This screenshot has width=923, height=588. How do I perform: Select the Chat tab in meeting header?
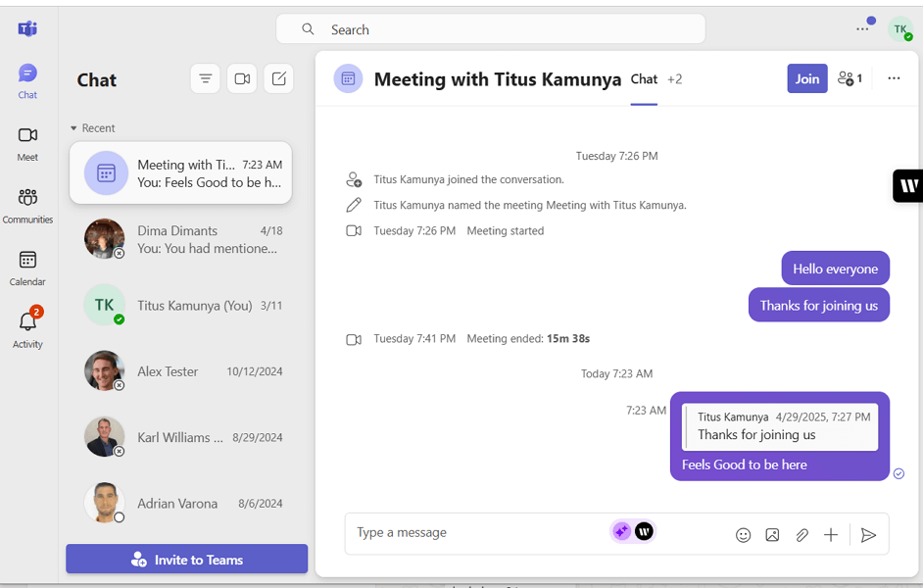tap(644, 78)
